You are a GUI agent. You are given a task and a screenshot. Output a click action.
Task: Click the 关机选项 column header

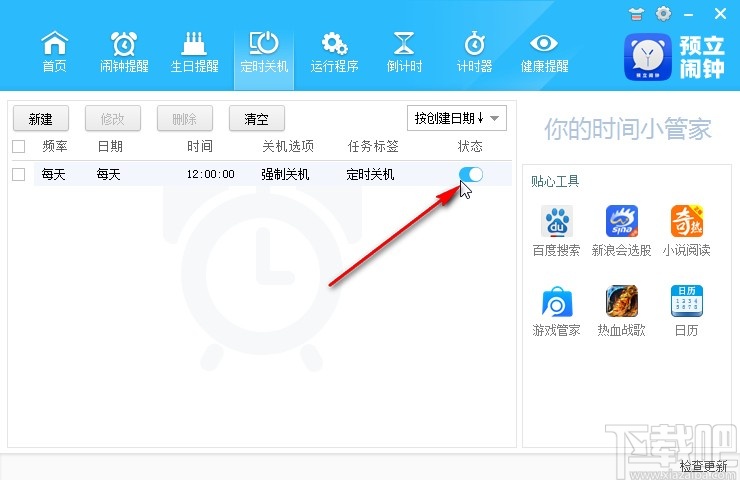pos(288,146)
